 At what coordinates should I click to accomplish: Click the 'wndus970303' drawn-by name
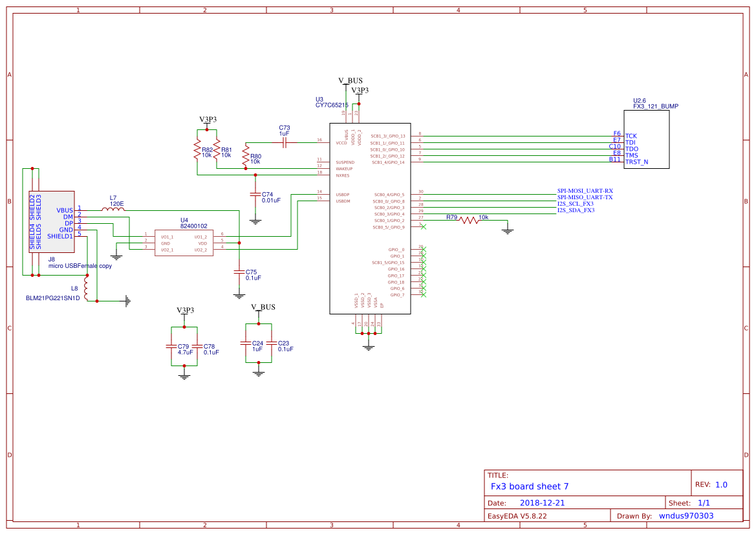686,516
